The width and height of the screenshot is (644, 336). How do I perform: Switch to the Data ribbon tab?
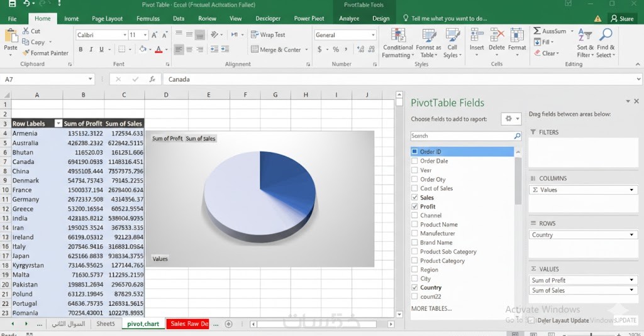[179, 18]
